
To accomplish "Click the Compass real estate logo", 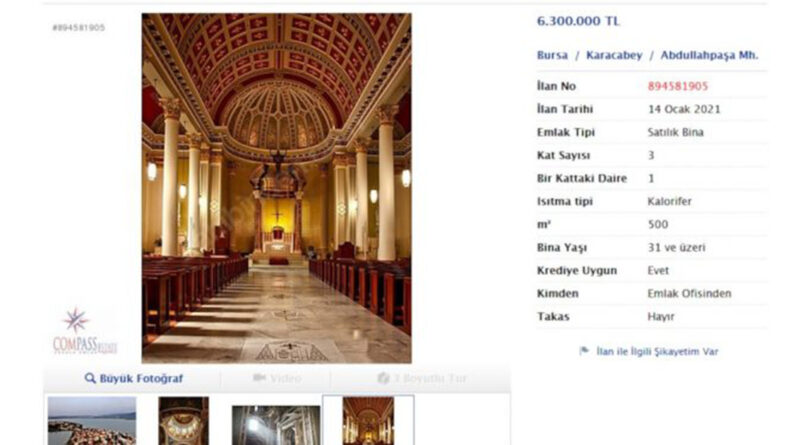I will (85, 331).
